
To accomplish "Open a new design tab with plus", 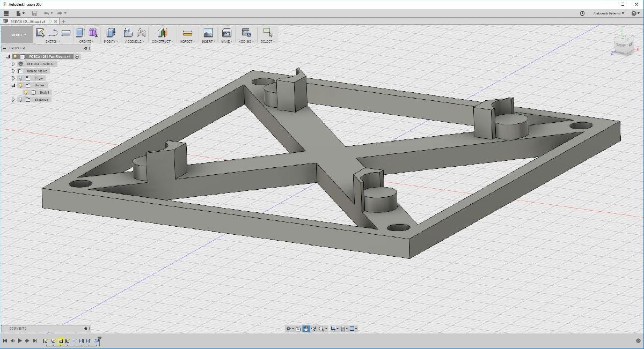I will click(64, 21).
